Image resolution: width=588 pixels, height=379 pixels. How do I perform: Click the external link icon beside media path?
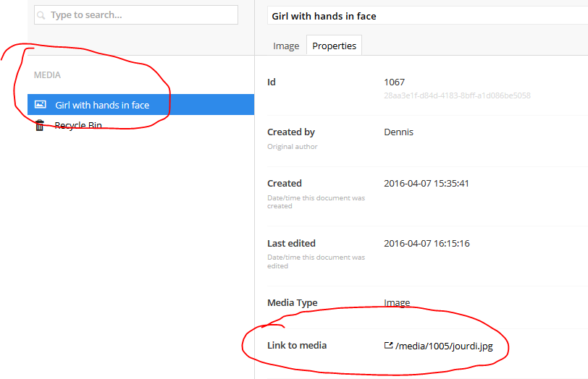(388, 346)
